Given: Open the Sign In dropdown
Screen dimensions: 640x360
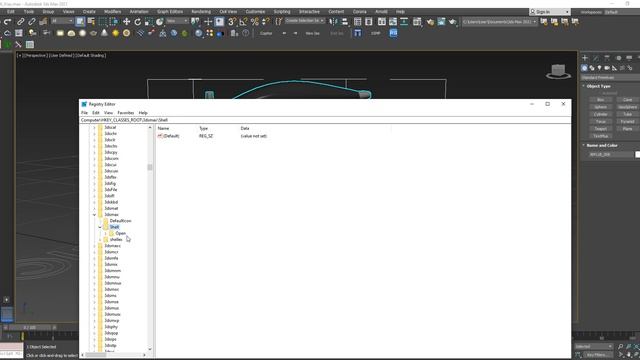Looking at the screenshot, I should point(549,12).
